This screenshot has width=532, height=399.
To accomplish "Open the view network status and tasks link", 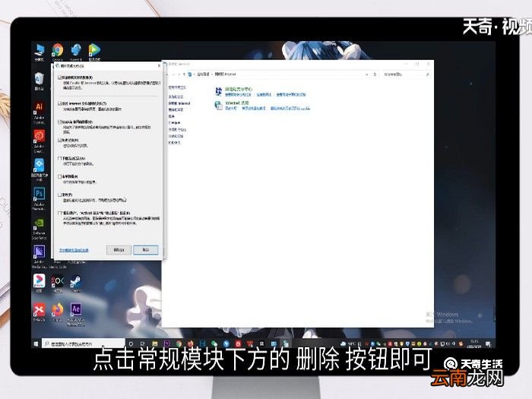I will tap(238, 95).
